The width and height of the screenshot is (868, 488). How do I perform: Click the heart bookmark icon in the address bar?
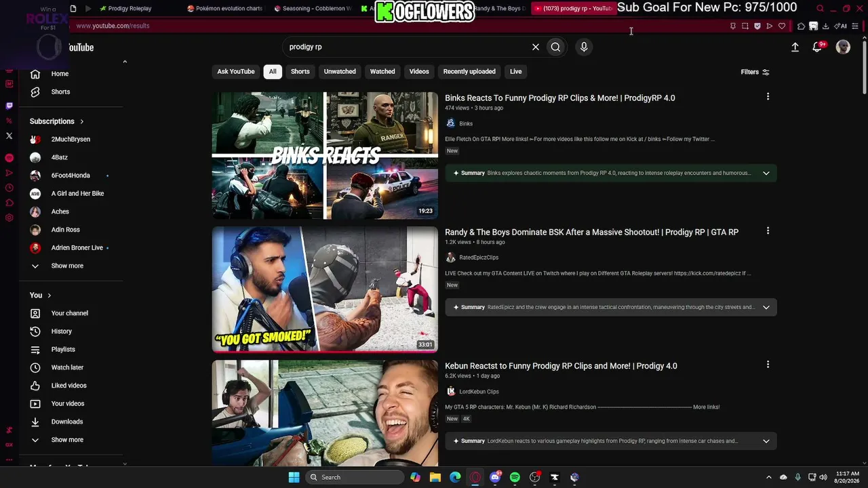pos(782,26)
